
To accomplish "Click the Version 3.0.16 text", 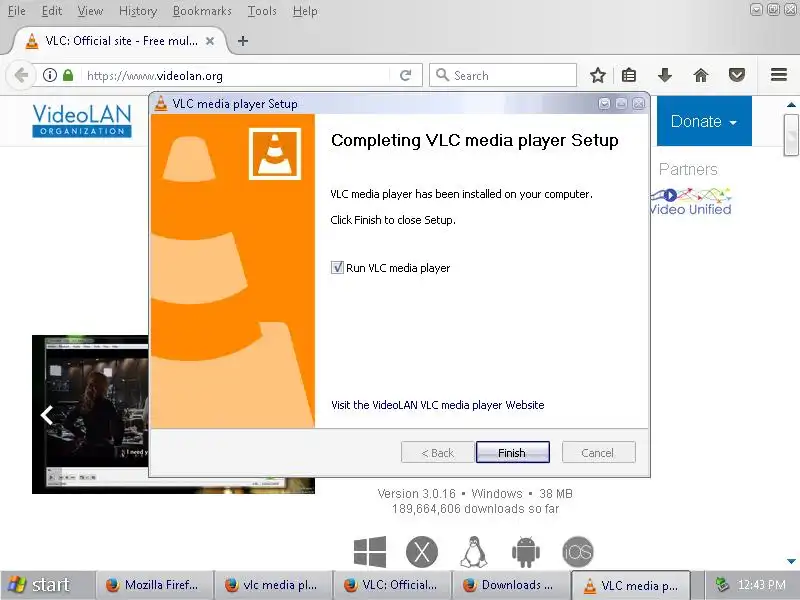I will (x=416, y=494).
